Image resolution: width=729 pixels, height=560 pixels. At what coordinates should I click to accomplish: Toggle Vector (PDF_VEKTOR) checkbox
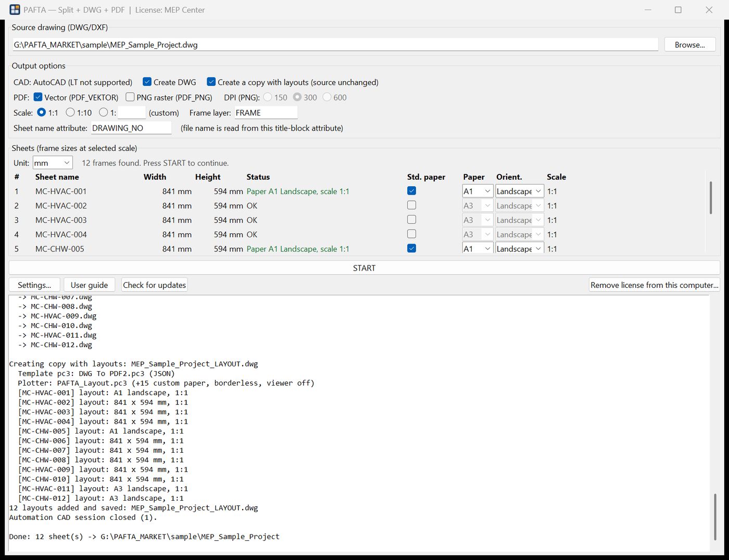[x=37, y=97]
